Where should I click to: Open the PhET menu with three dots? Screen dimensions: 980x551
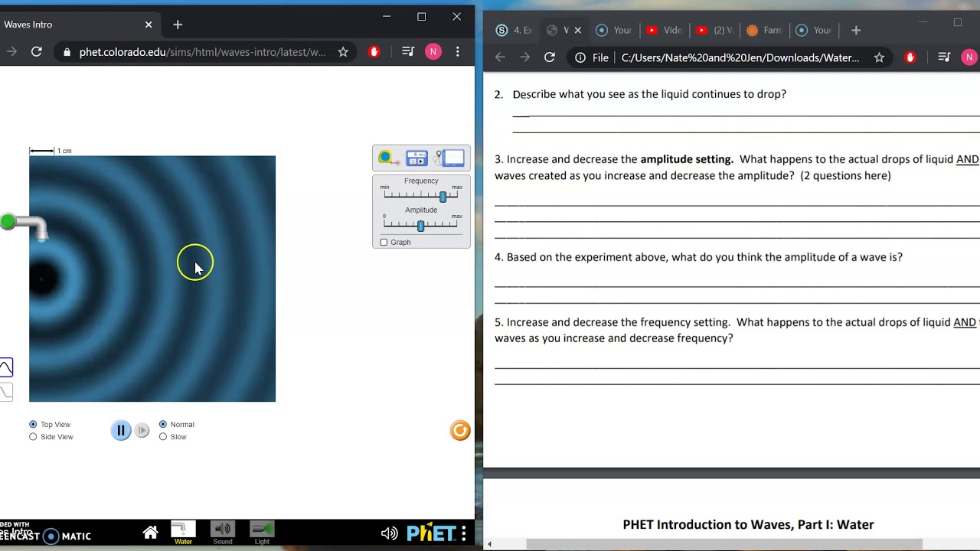coord(463,533)
